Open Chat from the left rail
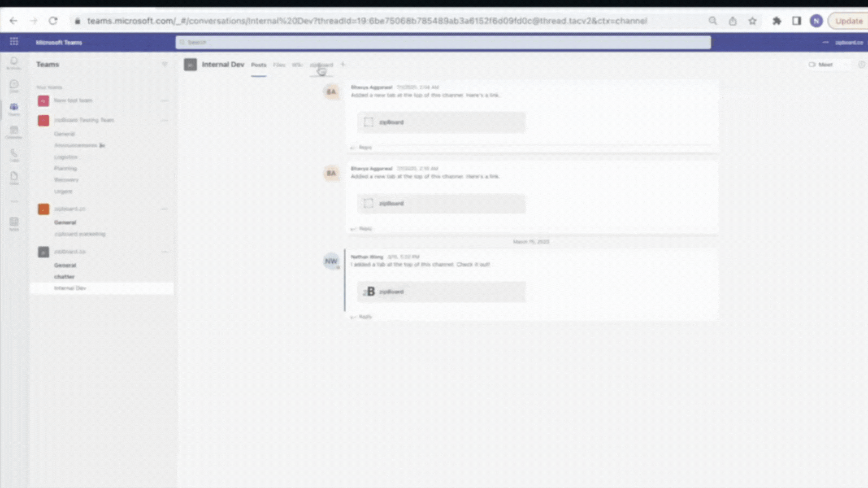 [x=14, y=86]
